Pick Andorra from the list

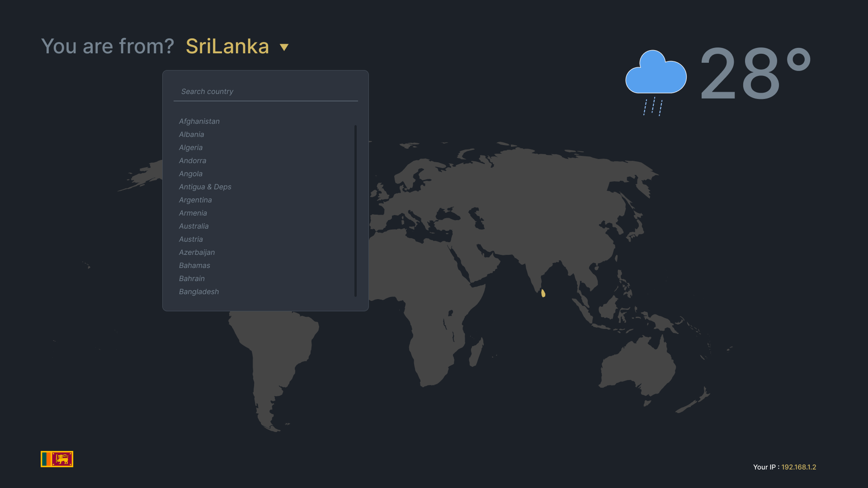pyautogui.click(x=193, y=160)
